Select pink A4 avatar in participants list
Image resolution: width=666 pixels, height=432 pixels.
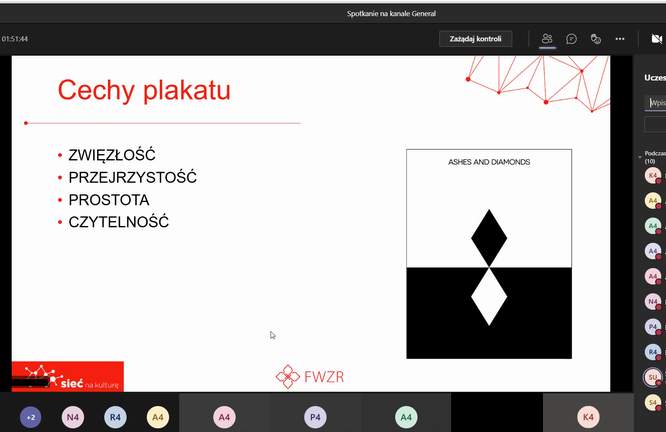coord(653,276)
